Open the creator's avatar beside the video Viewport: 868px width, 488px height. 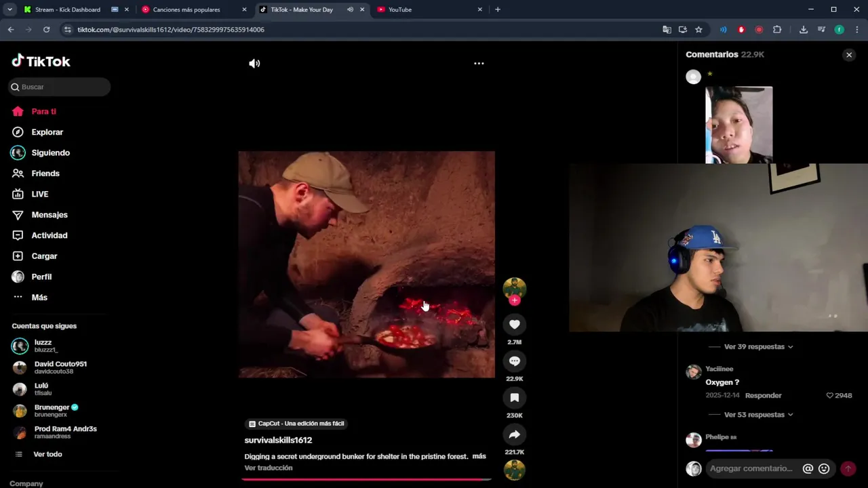[514, 287]
